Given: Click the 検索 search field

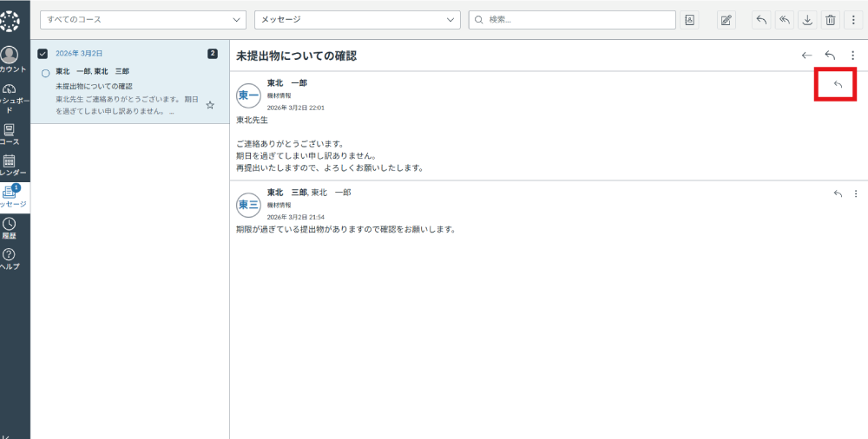Looking at the screenshot, I should tap(572, 20).
